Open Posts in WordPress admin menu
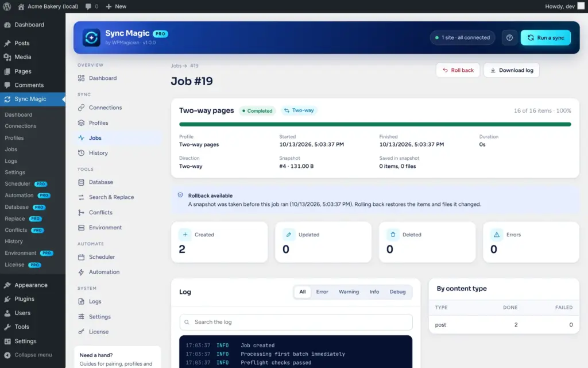Image resolution: width=588 pixels, height=368 pixels. click(33, 43)
